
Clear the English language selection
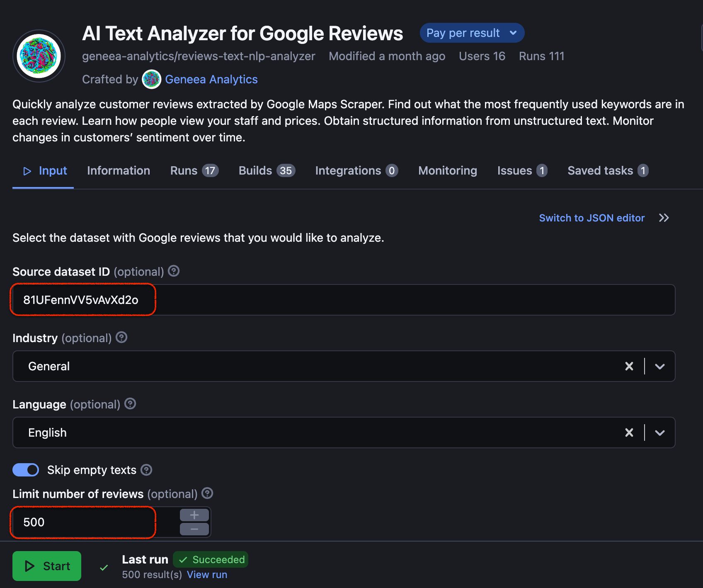(x=629, y=432)
